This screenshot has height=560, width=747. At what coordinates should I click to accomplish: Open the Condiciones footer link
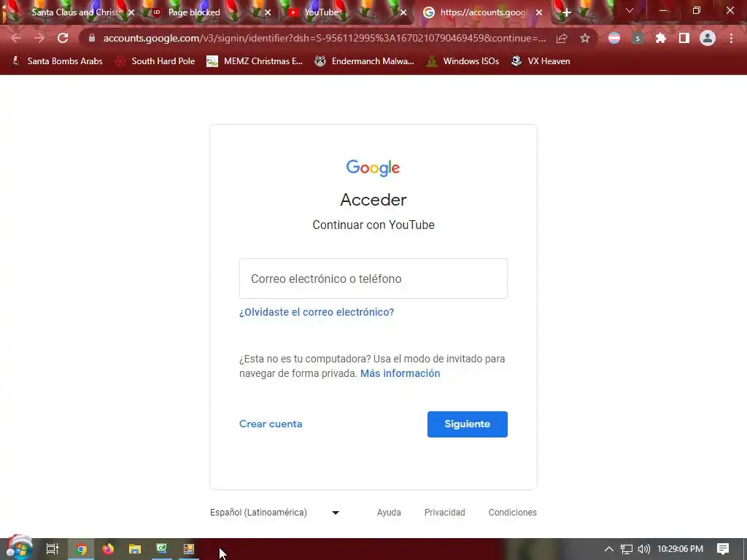tap(513, 513)
